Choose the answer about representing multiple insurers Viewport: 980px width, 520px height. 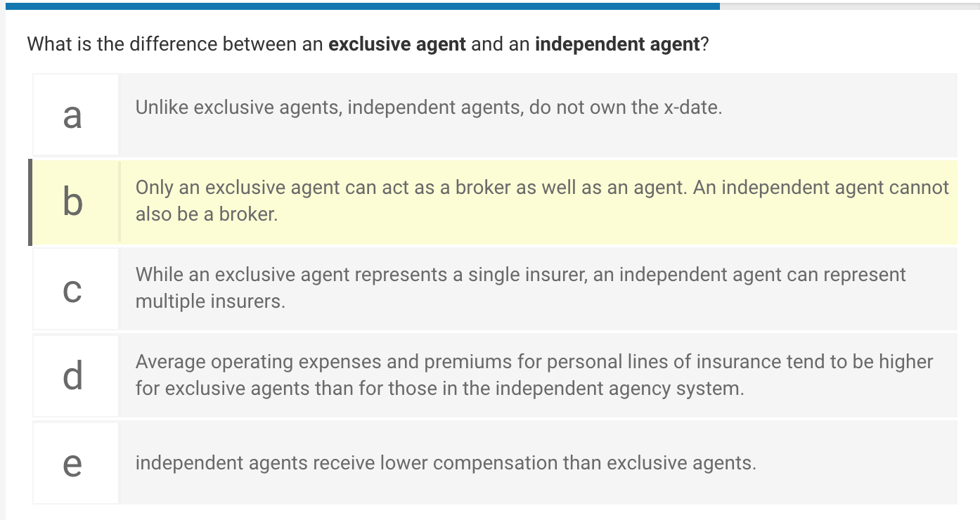pyautogui.click(x=492, y=288)
